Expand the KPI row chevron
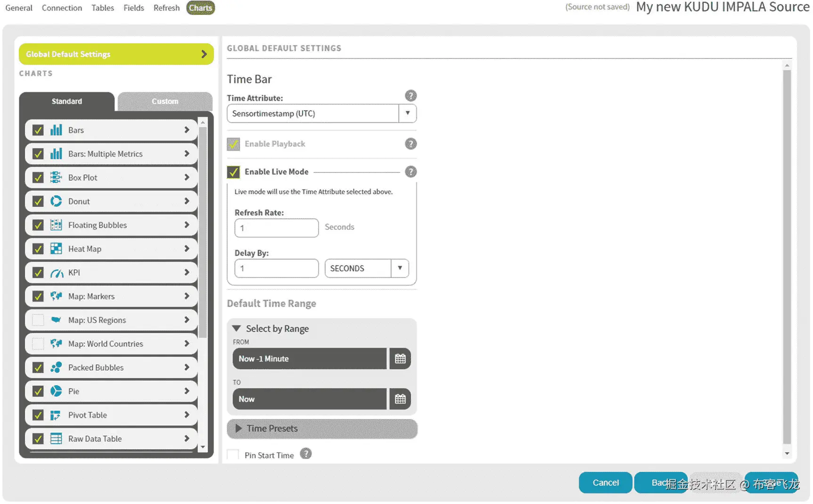 187,273
